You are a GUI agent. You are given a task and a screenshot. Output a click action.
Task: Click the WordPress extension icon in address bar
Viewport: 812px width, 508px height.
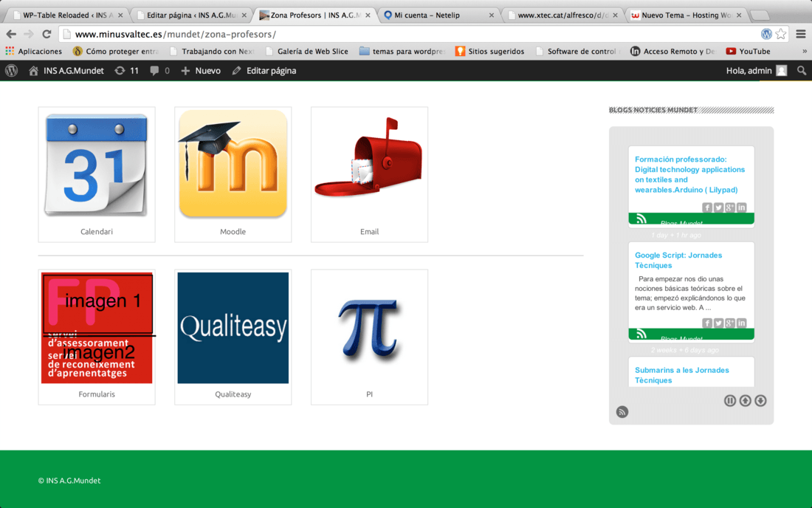766,34
